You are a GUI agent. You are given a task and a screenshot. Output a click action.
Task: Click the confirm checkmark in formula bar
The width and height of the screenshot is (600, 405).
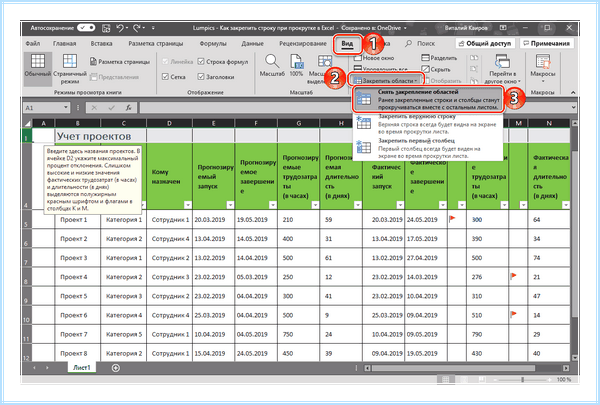pyautogui.click(x=111, y=108)
